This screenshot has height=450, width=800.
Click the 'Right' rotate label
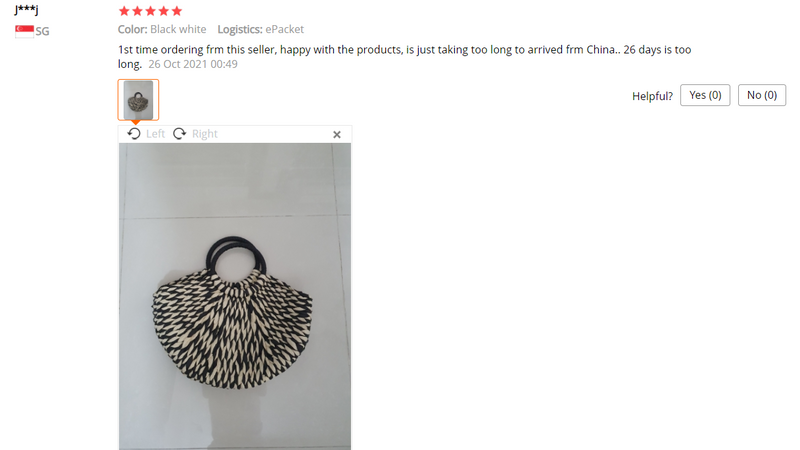pyautogui.click(x=205, y=134)
